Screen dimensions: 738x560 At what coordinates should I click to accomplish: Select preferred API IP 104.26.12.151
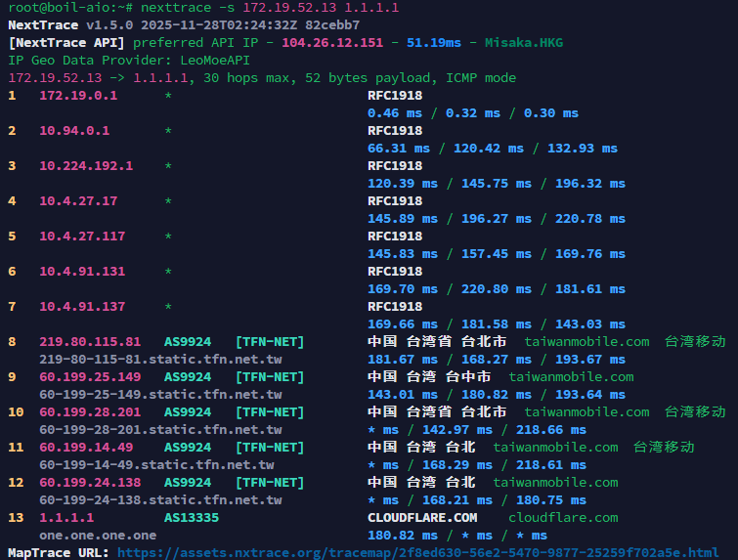pos(332,43)
